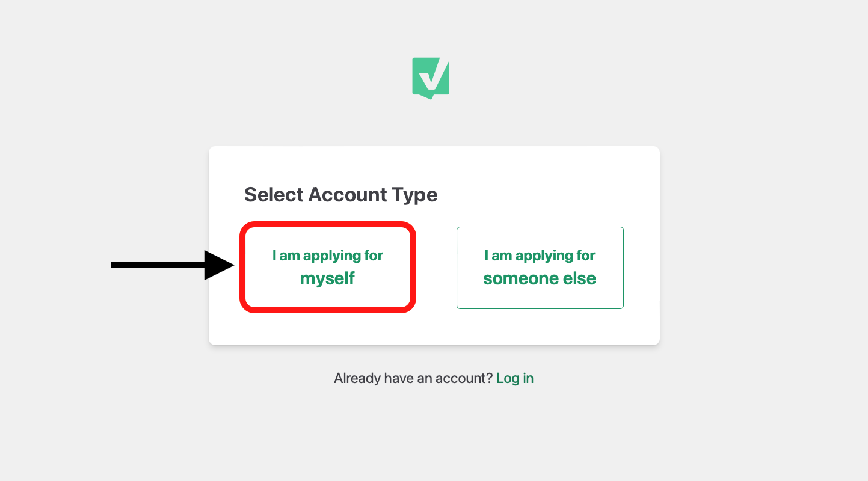The image size is (868, 481).
Task: Click the black arrow pointing at the myself option
Action: (x=171, y=264)
